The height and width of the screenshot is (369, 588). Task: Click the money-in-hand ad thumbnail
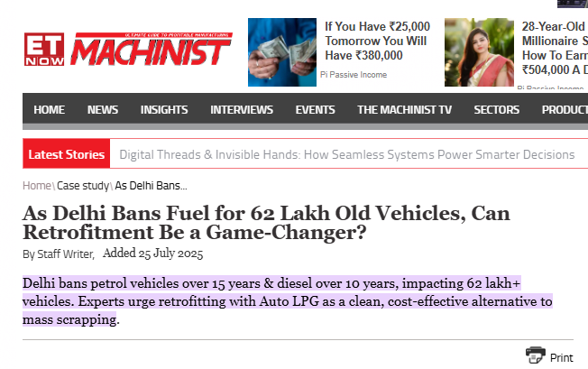point(281,51)
